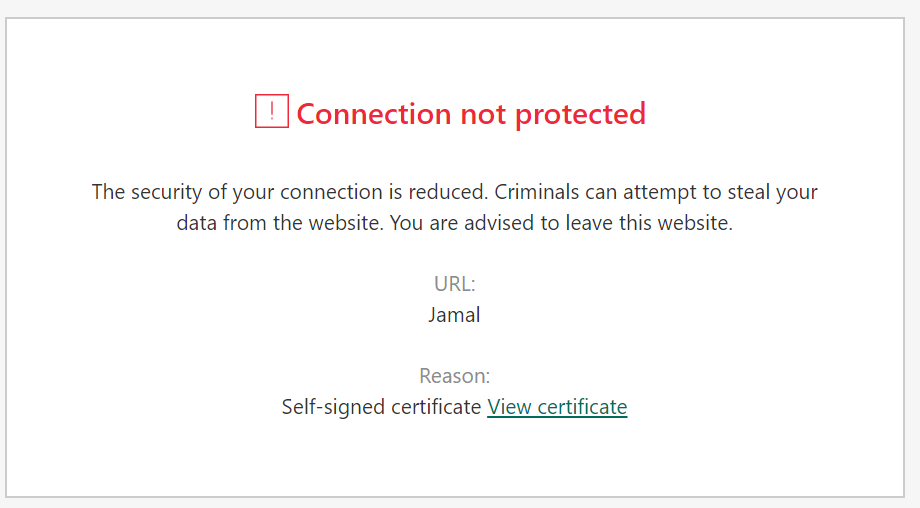Click the "Connection not protected" heading
The image size is (920, 508).
pos(471,114)
